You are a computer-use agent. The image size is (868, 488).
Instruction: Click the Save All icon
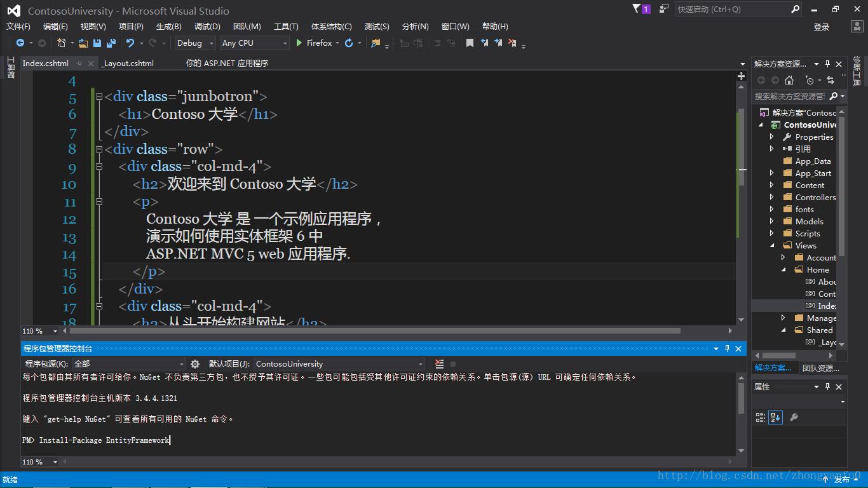coord(111,43)
